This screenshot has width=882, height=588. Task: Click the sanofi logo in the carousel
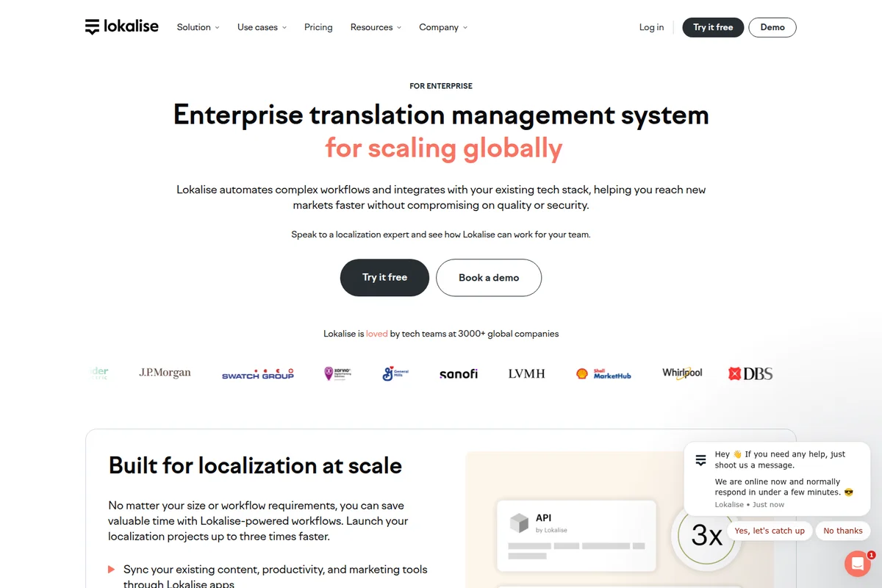coord(458,373)
